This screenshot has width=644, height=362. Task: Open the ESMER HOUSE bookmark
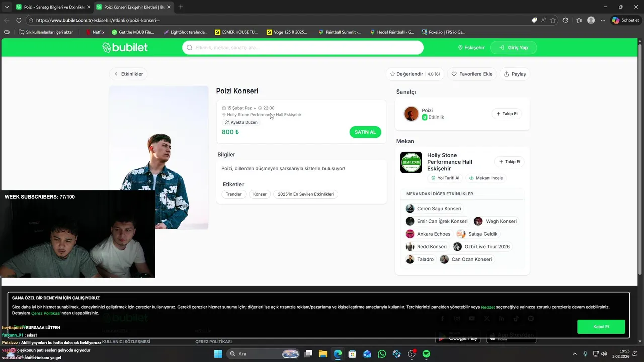(236, 32)
